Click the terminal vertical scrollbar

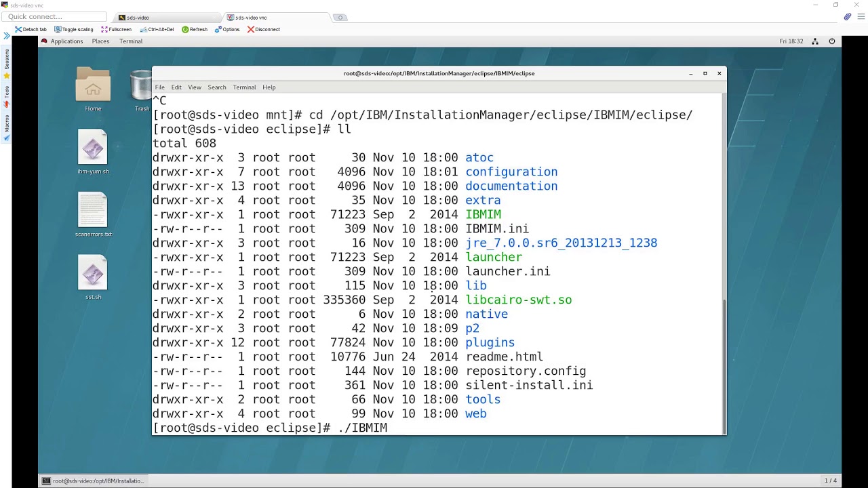(x=724, y=366)
